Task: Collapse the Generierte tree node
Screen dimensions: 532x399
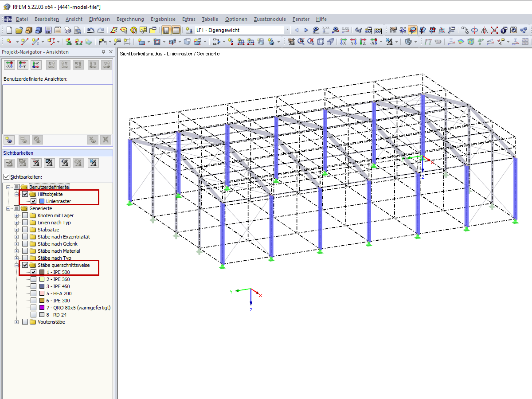Action: click(9, 208)
